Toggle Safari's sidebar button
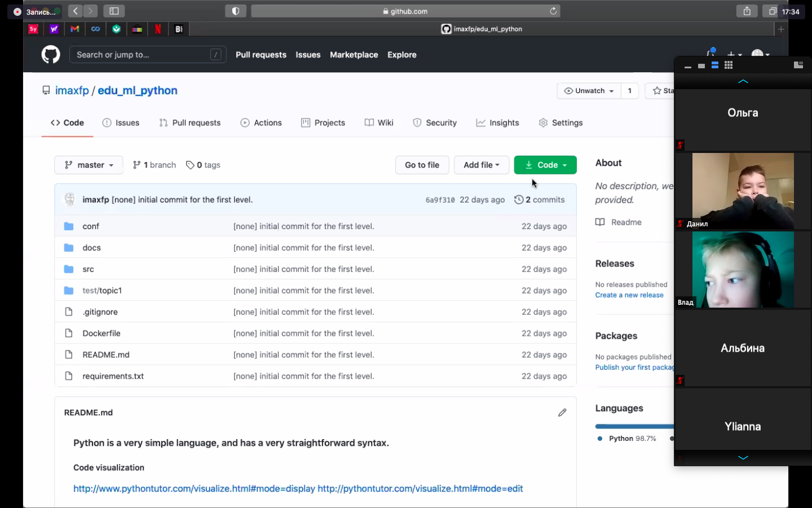Image resolution: width=812 pixels, height=508 pixels. (x=114, y=11)
